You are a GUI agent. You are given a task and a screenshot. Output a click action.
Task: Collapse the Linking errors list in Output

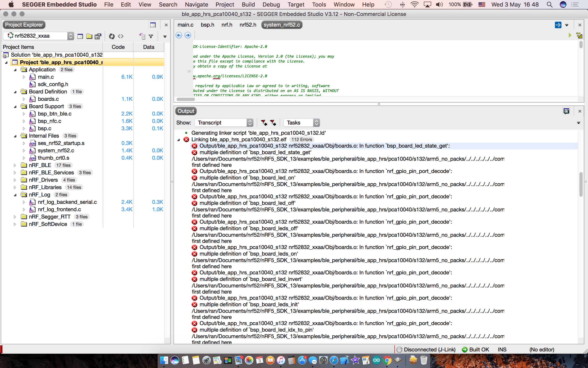point(179,140)
